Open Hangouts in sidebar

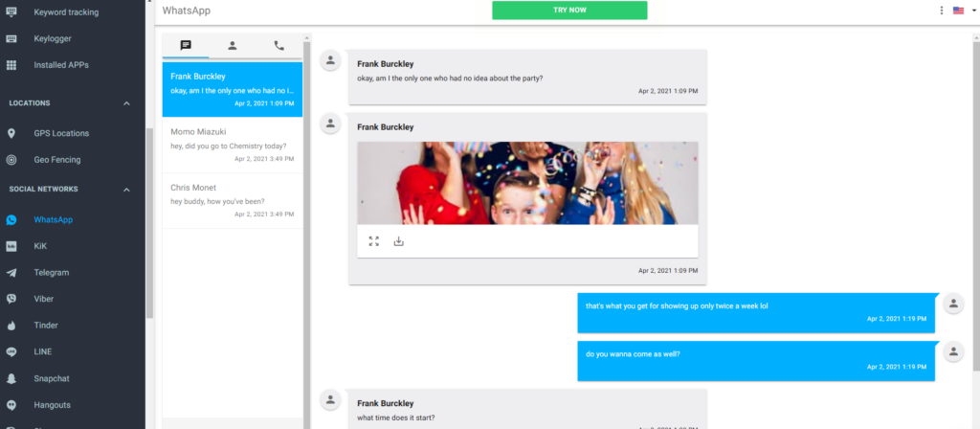coord(52,405)
